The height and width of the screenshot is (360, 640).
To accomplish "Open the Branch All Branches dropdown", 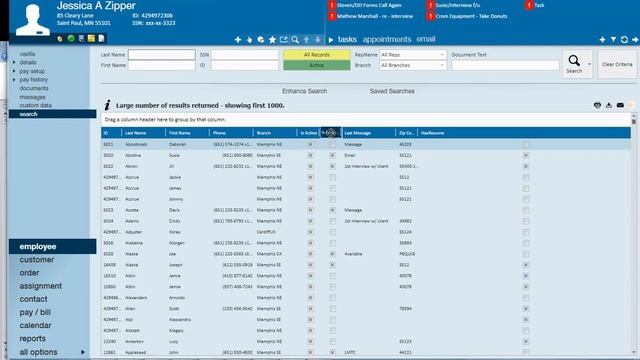I will pos(413,65).
